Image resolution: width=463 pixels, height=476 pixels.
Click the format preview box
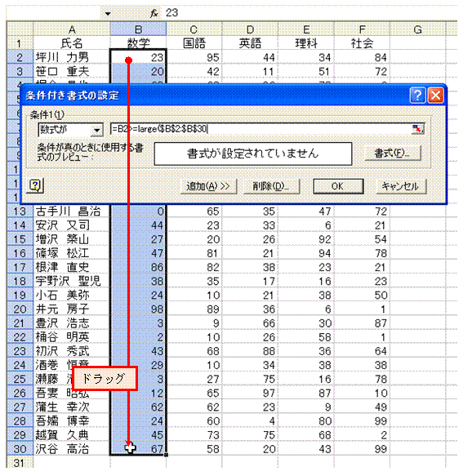click(253, 153)
